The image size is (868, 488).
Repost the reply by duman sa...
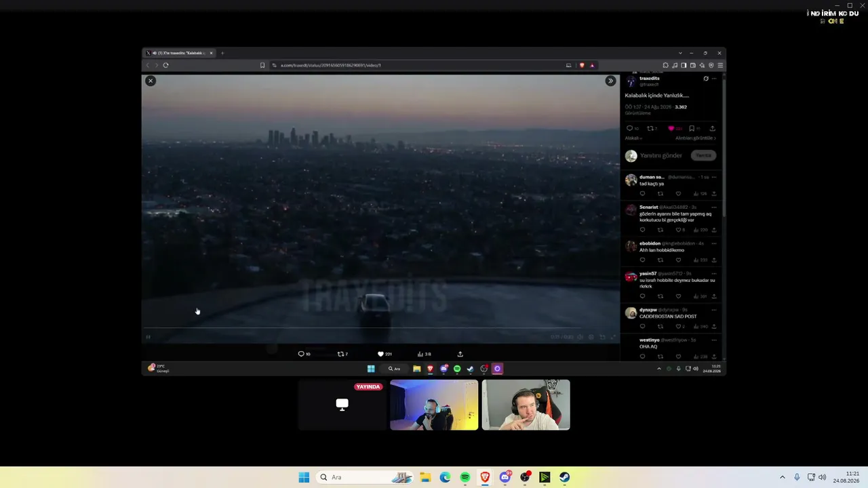point(660,194)
